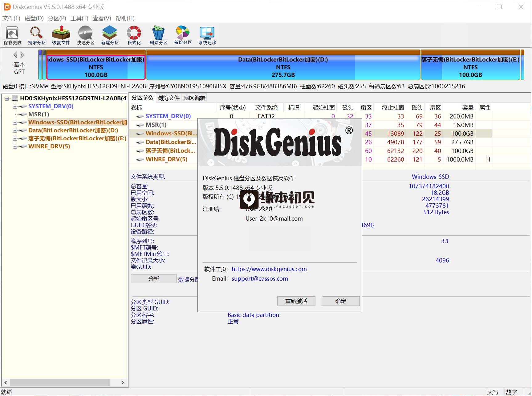Click drive icon beside WINRE_DRV(5) table row
532x396 pixels.
click(x=140, y=159)
